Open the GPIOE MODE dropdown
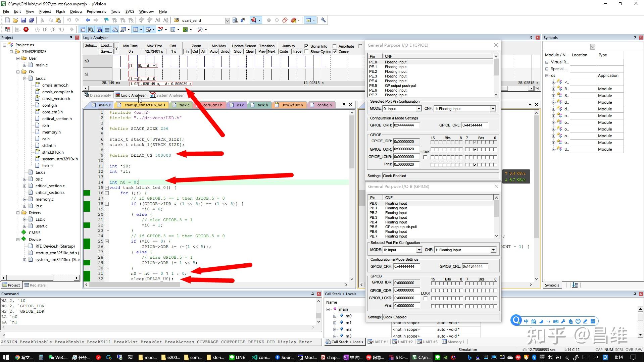644x362 pixels. point(418,109)
